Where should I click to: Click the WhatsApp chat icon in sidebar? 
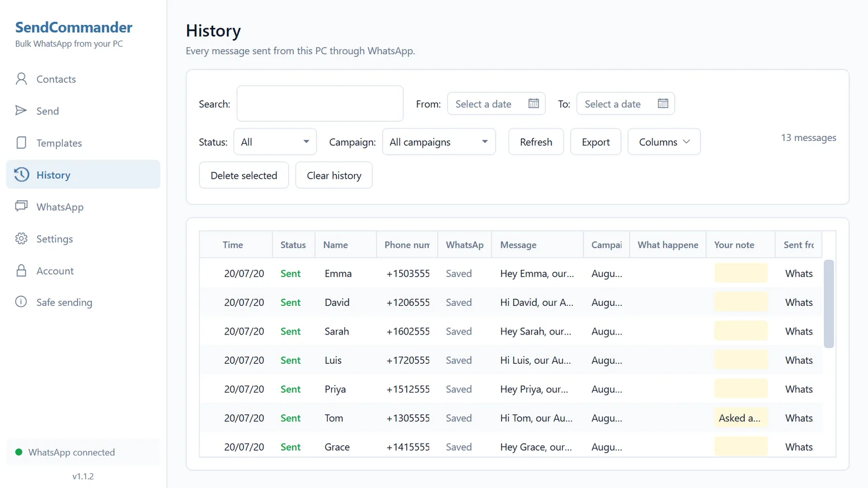[x=21, y=207]
